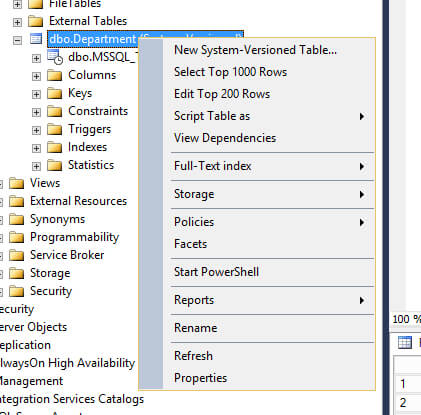Viewport: 421px width, 415px height.
Task: Select Properties in the context menu
Action: 200,378
